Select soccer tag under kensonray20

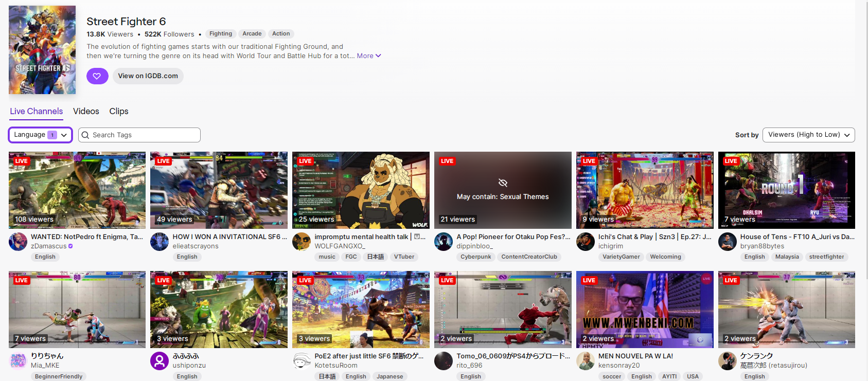click(x=612, y=376)
